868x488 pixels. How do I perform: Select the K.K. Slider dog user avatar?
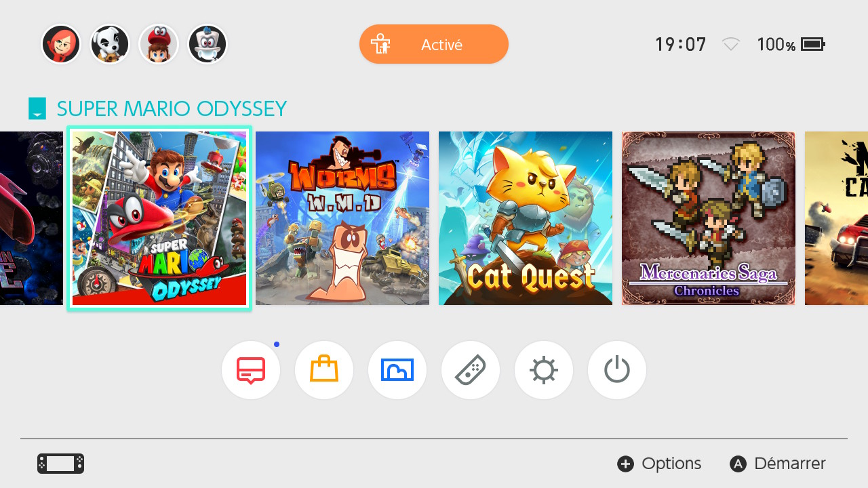pos(110,44)
